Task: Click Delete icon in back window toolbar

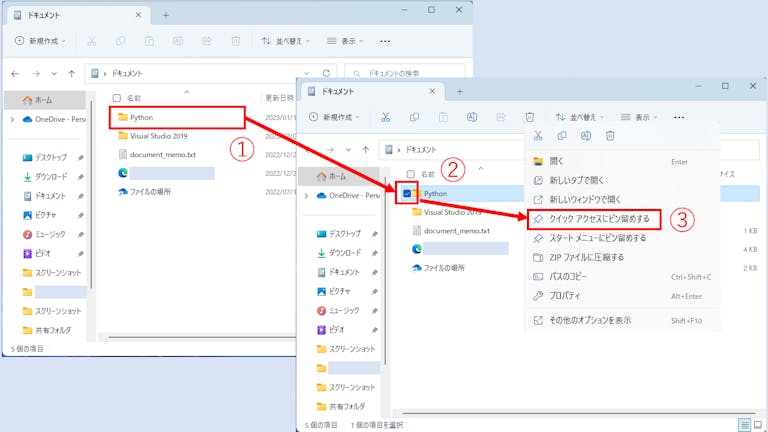Action: [236, 41]
